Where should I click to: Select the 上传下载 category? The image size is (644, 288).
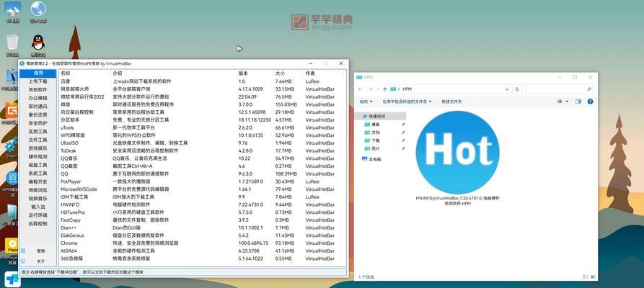point(38,81)
